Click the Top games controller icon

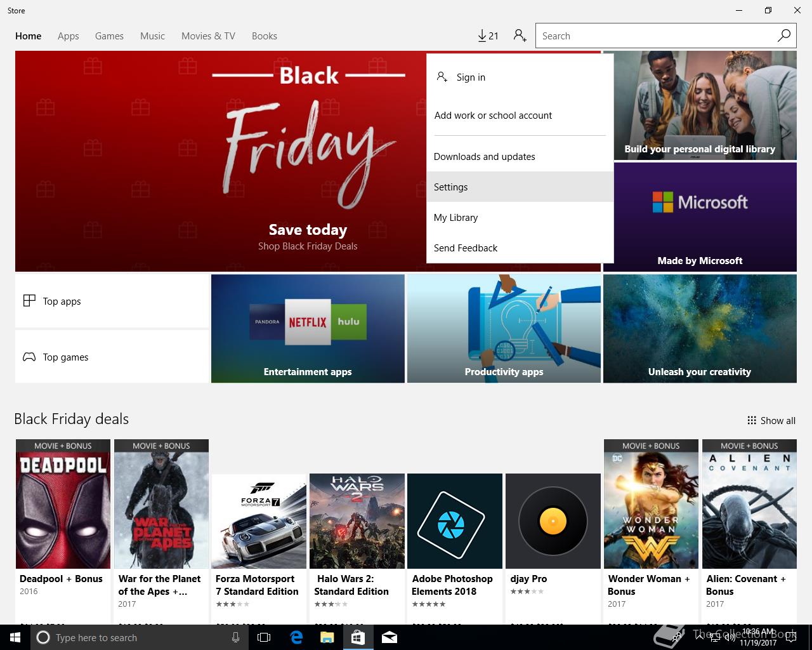[29, 357]
